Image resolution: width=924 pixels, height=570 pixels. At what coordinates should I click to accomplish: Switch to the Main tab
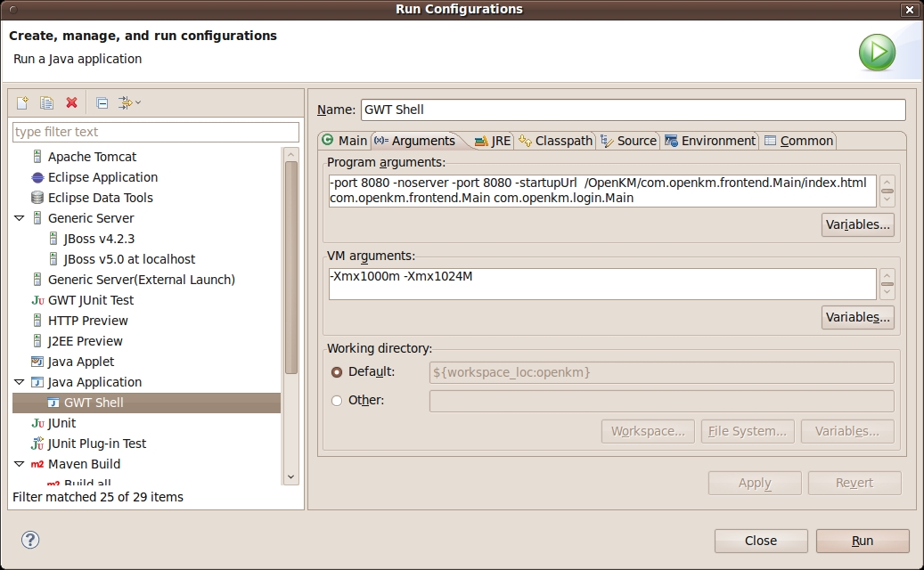click(x=345, y=141)
